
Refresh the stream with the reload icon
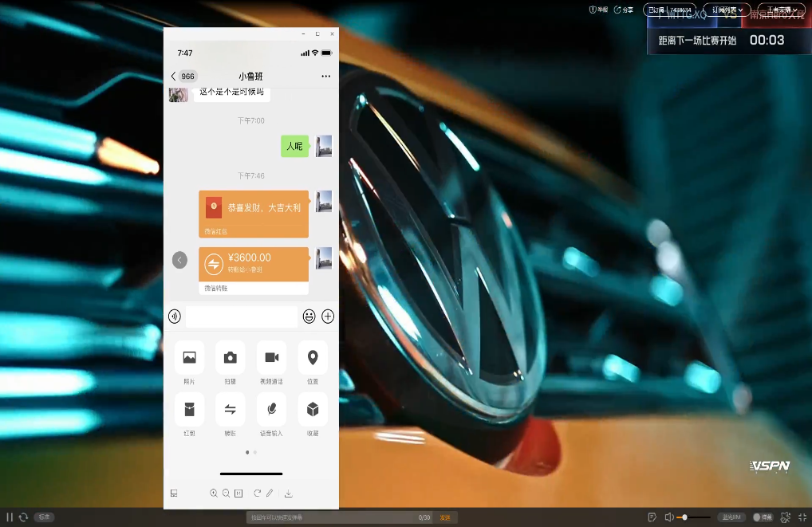23,517
